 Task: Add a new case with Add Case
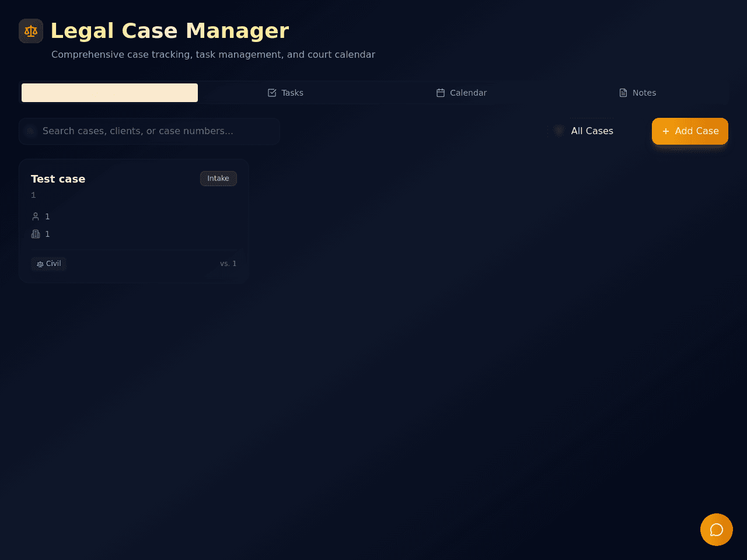click(x=690, y=131)
